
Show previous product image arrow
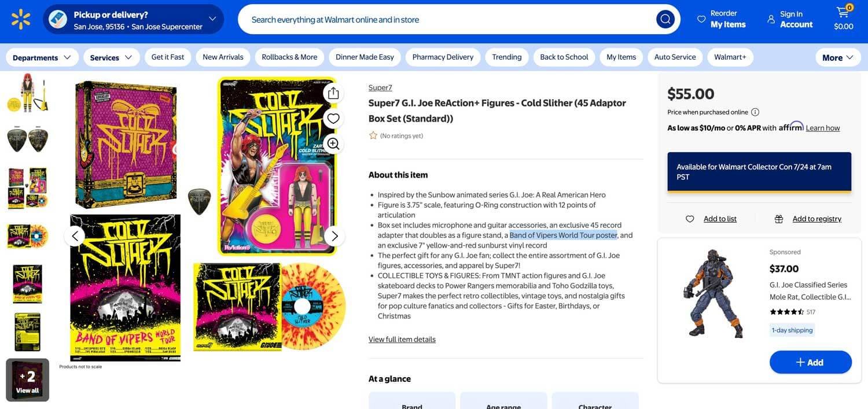tap(75, 236)
